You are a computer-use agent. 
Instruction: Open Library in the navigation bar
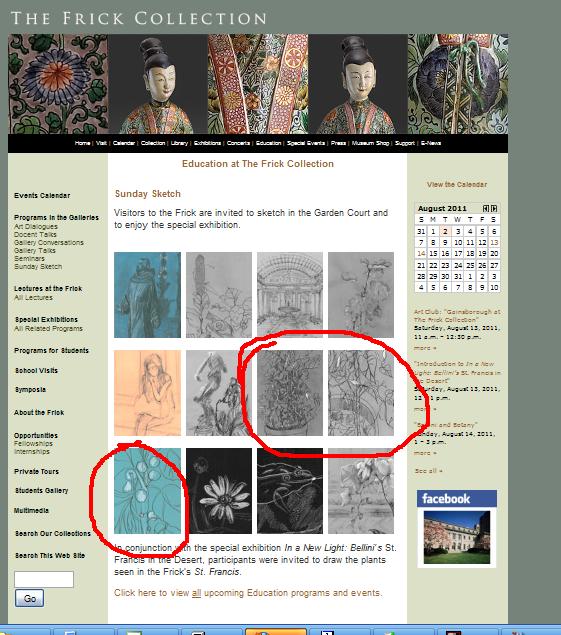[x=179, y=143]
